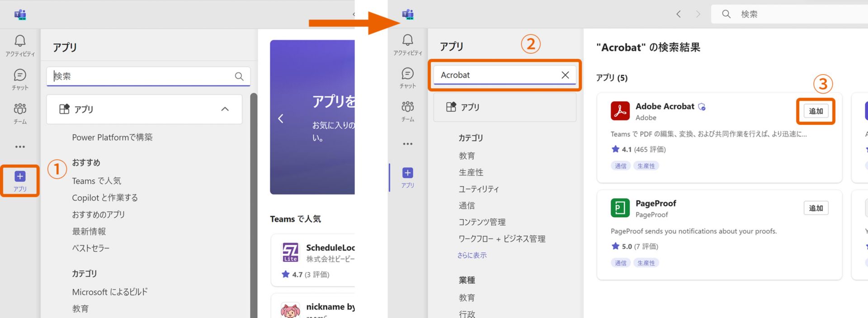Click 5.0 star rating on PageProof
The width and height of the screenshot is (868, 318).
coord(635,246)
